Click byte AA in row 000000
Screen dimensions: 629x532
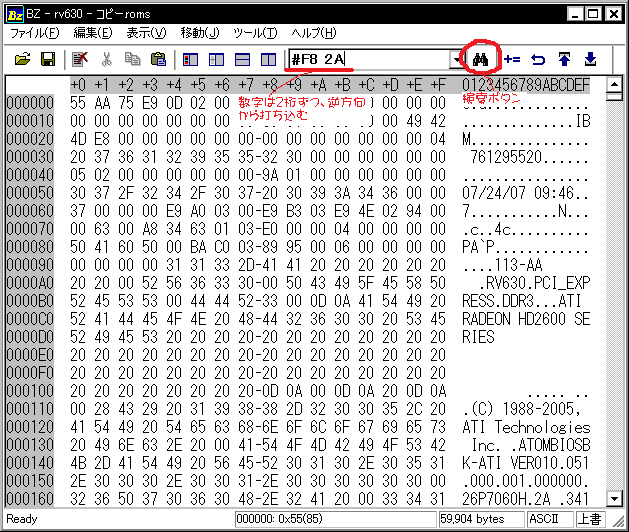[x=102, y=103]
